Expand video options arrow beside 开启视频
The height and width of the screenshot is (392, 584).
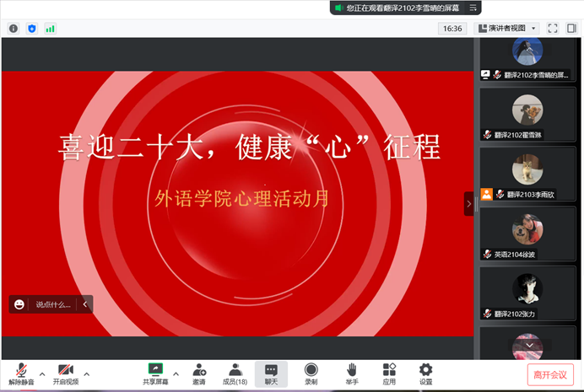click(x=86, y=373)
